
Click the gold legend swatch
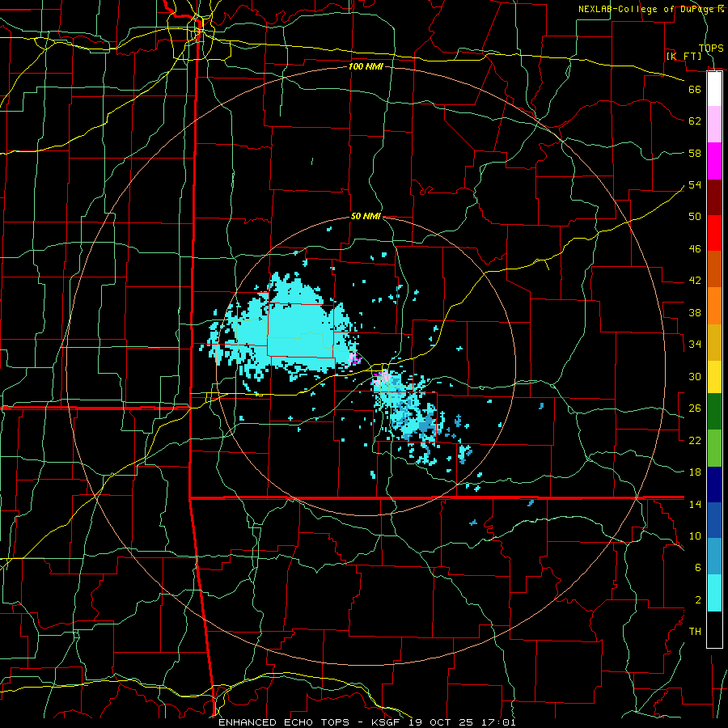click(x=714, y=342)
